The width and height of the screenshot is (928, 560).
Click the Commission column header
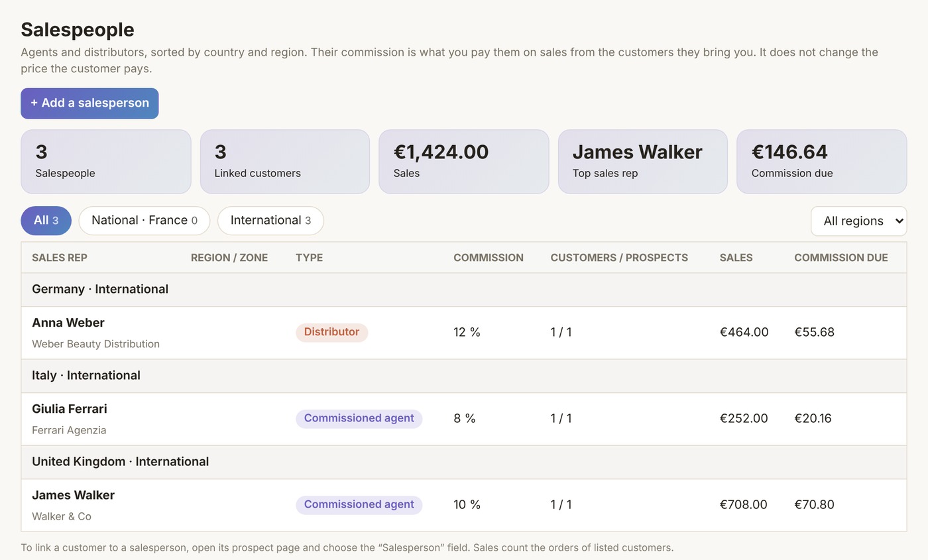click(489, 258)
